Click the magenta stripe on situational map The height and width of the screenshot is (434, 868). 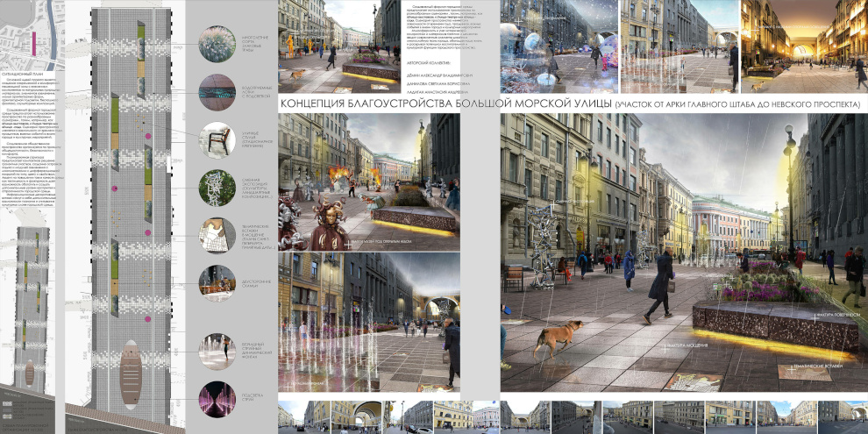tap(33, 42)
